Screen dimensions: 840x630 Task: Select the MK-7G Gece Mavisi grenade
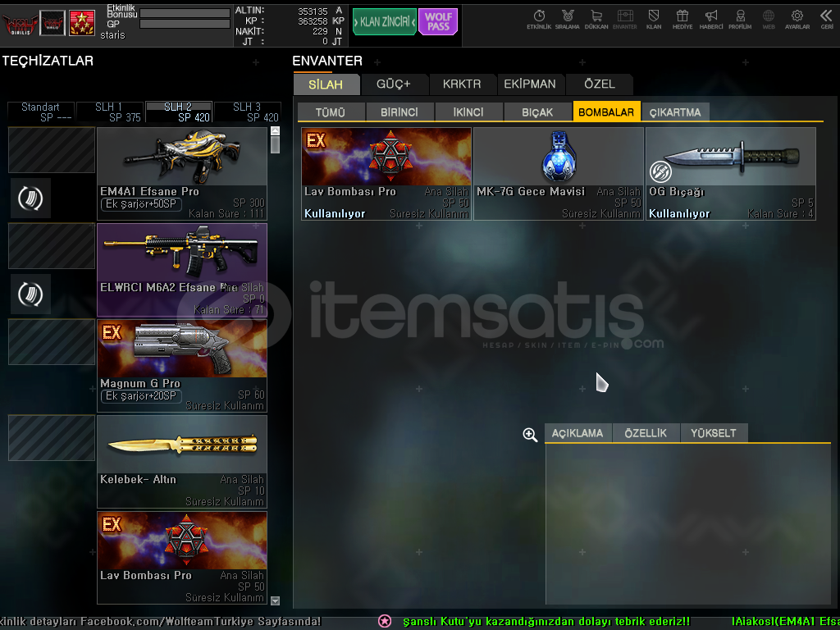[x=558, y=173]
